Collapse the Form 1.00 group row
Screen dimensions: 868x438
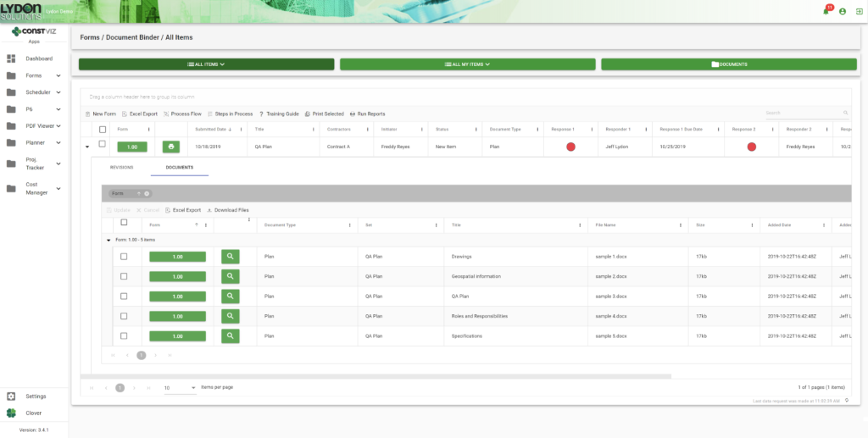point(108,240)
